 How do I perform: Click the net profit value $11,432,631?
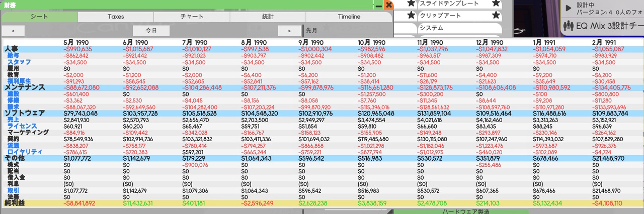[138, 203]
